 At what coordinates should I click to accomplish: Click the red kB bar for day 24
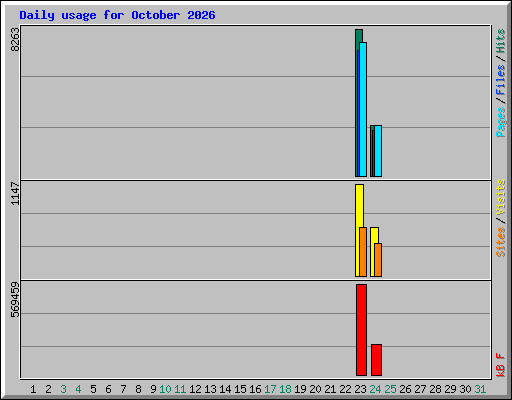pyautogui.click(x=377, y=360)
